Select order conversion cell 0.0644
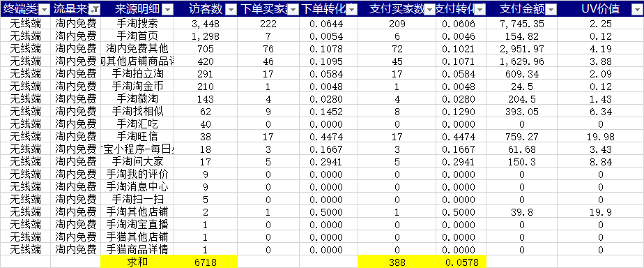The height and width of the screenshot is (268, 644). tap(328, 24)
